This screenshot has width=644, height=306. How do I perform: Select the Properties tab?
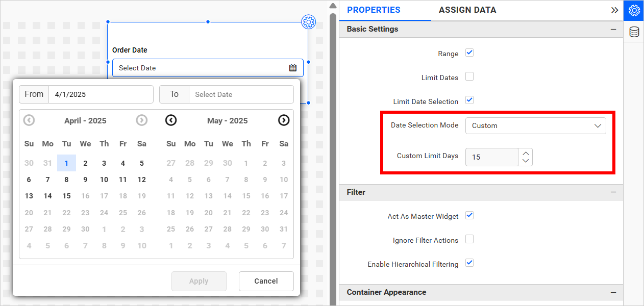tap(373, 10)
